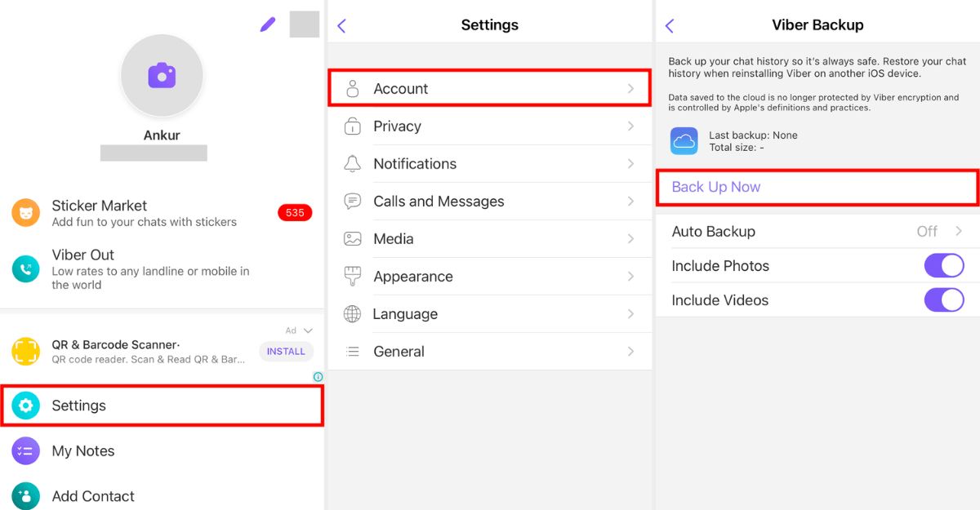Viewport: 980px width, 510px height.
Task: Tap the camera profile photo placeholder
Action: [x=162, y=76]
